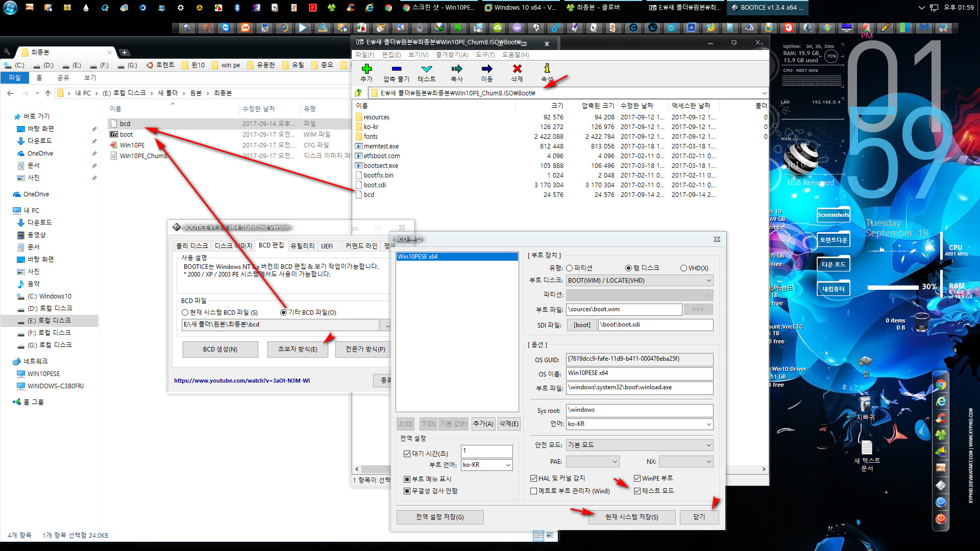980x551 pixels.
Task: Click the 이동 (Move) icon in 7-Zip
Action: pyautogui.click(x=487, y=69)
